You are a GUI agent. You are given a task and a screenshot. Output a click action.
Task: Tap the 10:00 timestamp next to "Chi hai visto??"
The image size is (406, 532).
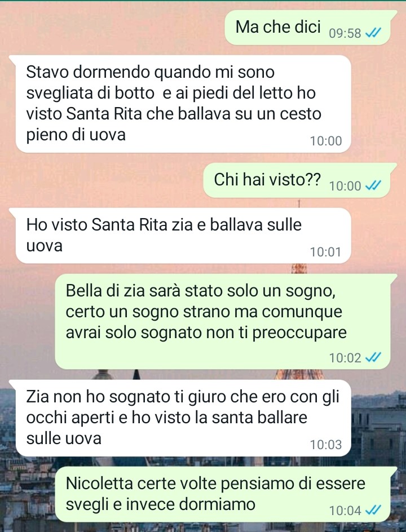click(345, 186)
